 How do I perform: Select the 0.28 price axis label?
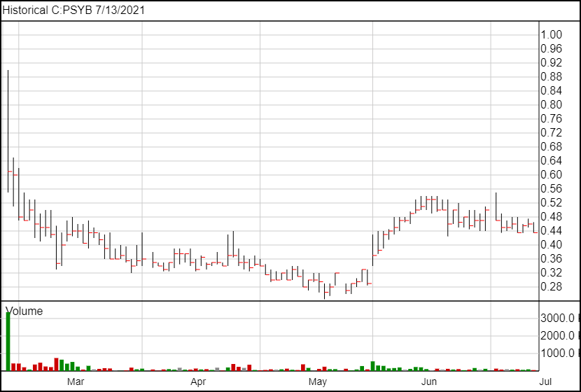[x=552, y=287]
